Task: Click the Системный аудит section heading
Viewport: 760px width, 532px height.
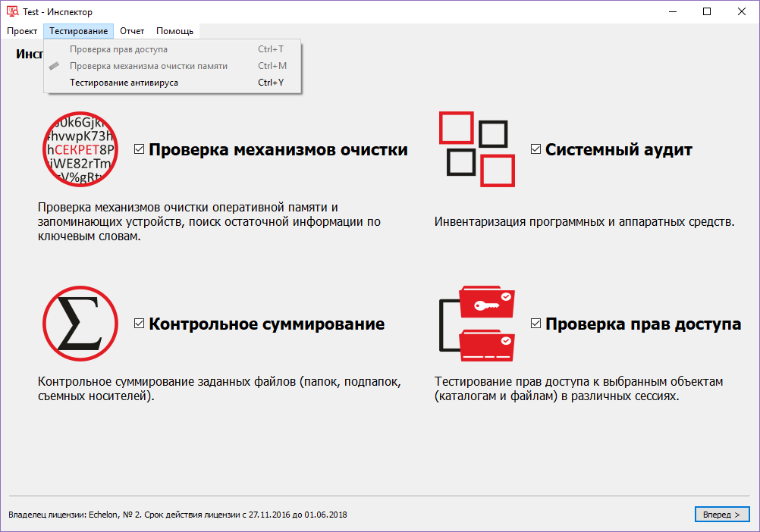Action: pyautogui.click(x=607, y=149)
